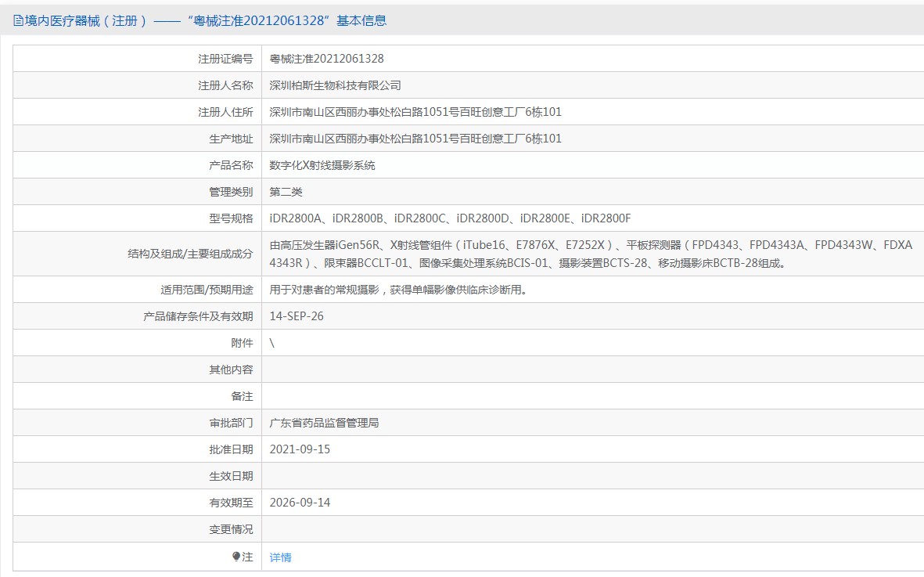Image resolution: width=924 pixels, height=577 pixels.
Task: Click the 适用范围/预期用途 label
Action: coord(207,290)
